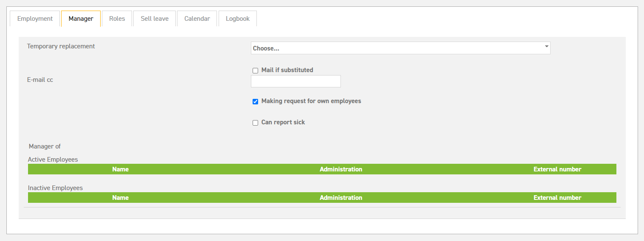This screenshot has width=644, height=241.
Task: Sort Inactive Employees by External number
Action: [557, 198]
